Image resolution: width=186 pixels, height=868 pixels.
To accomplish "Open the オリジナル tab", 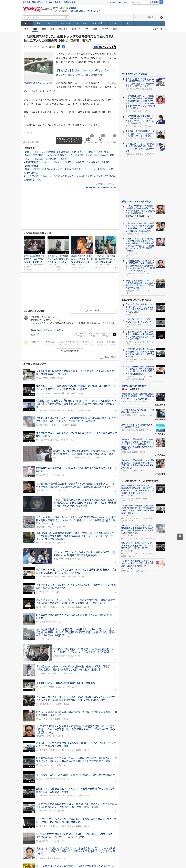I will point(81,23).
